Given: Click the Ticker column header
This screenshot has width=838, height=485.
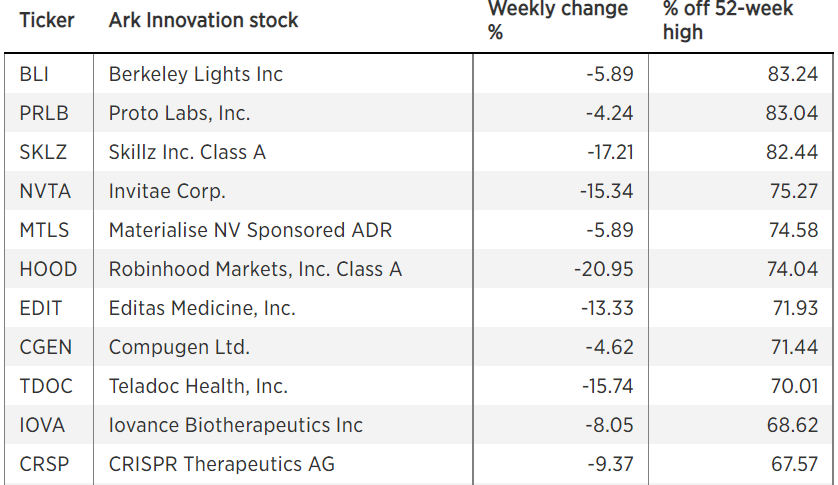Looking at the screenshot, I should 47,20.
